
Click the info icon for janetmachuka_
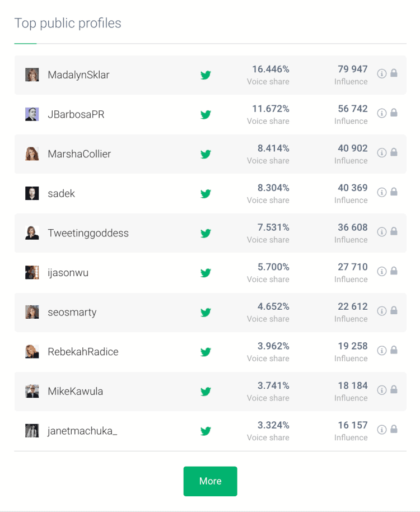point(382,430)
